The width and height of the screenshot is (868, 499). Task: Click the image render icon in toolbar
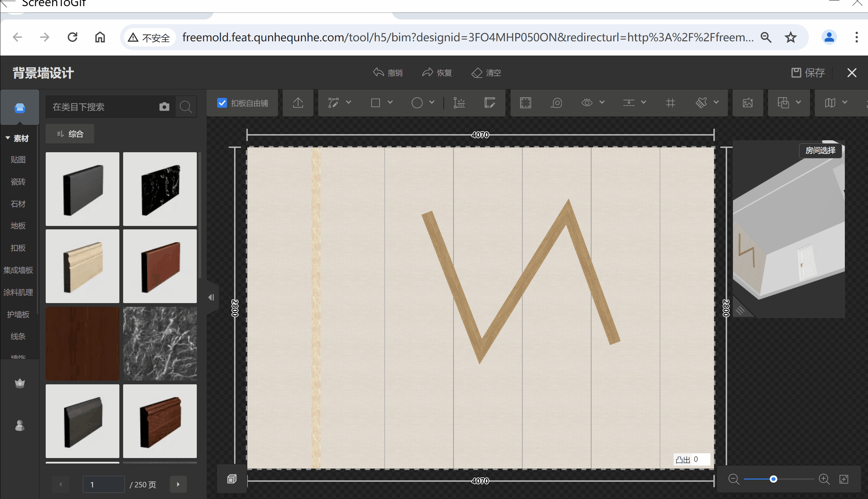coord(748,103)
